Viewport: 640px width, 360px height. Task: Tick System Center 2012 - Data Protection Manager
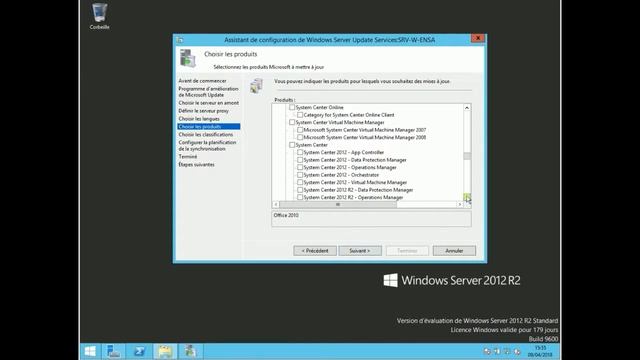point(300,160)
